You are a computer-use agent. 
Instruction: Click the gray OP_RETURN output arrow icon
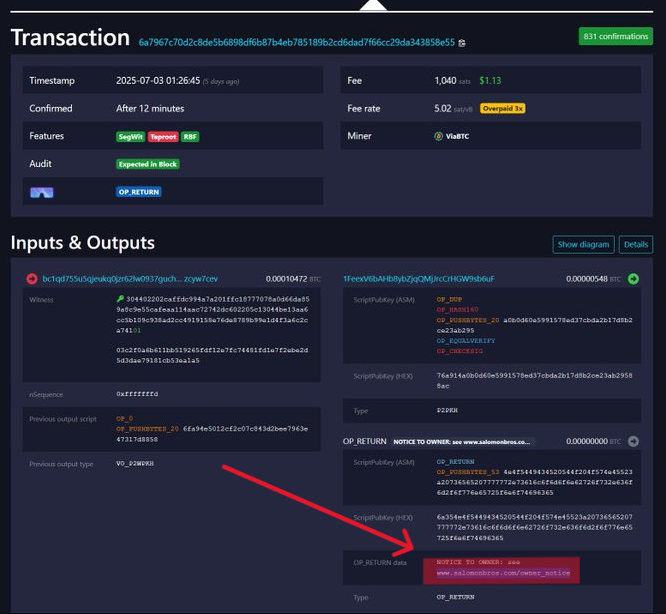pyautogui.click(x=633, y=440)
